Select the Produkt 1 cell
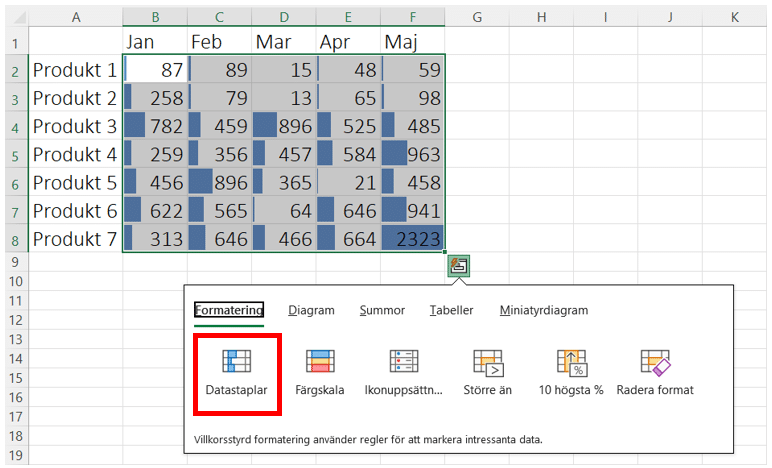This screenshot has width=772, height=468. pos(75,70)
